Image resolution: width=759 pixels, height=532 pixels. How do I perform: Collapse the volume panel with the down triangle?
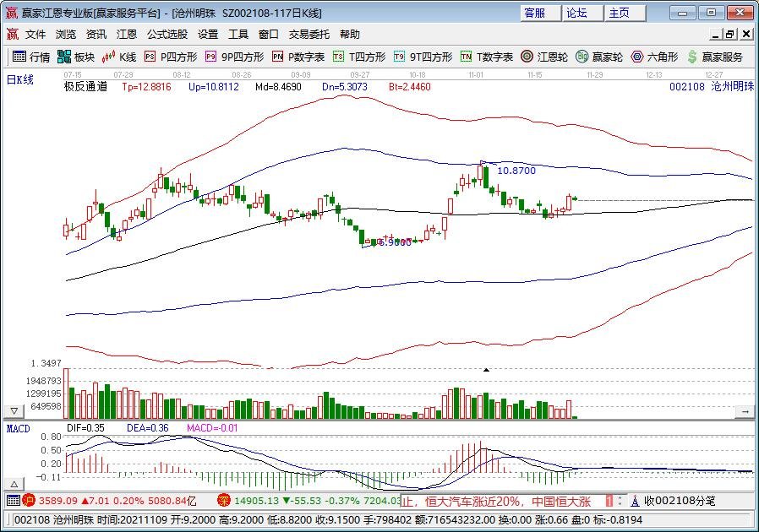pyautogui.click(x=14, y=411)
